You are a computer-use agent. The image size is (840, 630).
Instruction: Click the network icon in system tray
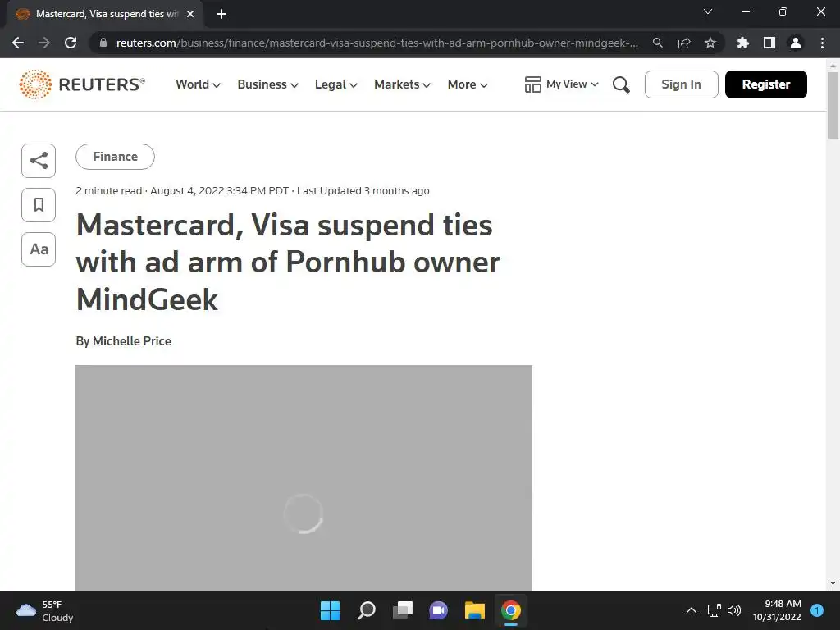[x=714, y=610]
